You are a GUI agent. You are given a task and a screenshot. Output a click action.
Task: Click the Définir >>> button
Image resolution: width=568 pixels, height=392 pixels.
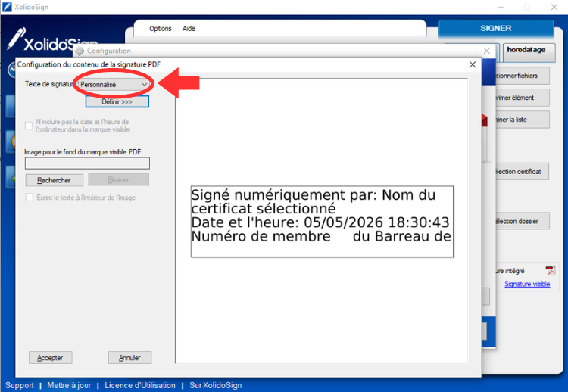pyautogui.click(x=117, y=101)
